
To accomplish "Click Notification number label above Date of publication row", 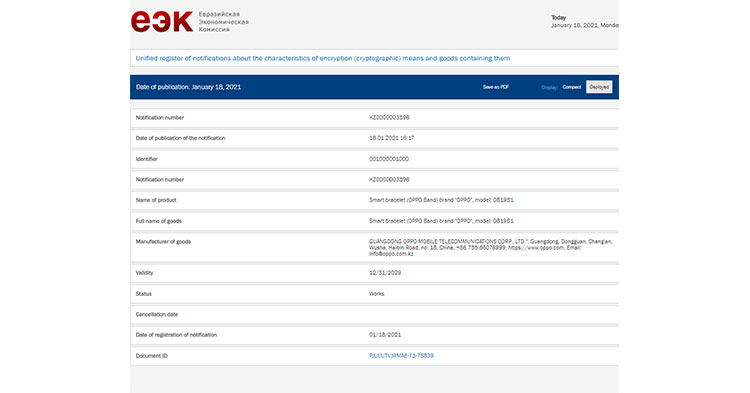I will (x=160, y=118).
